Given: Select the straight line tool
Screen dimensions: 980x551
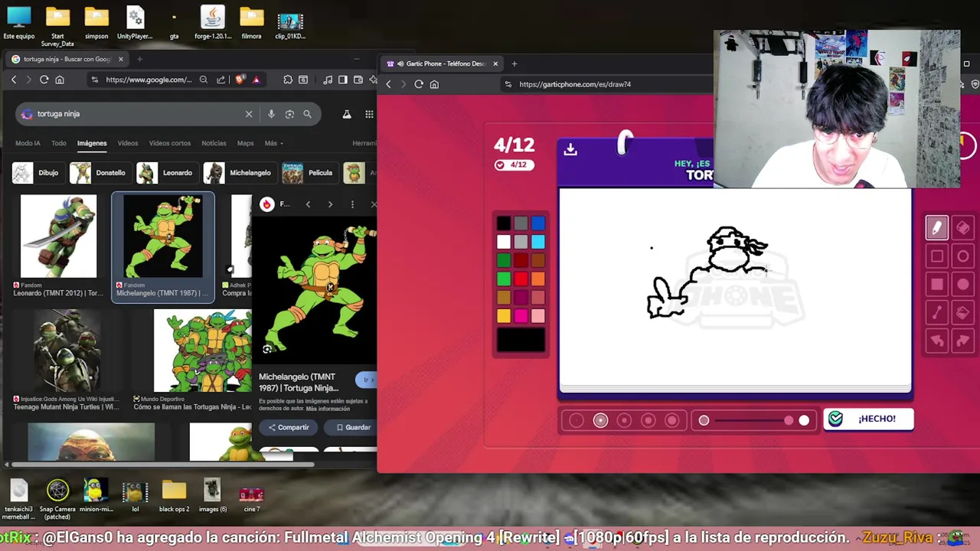Looking at the screenshot, I should 936,312.
